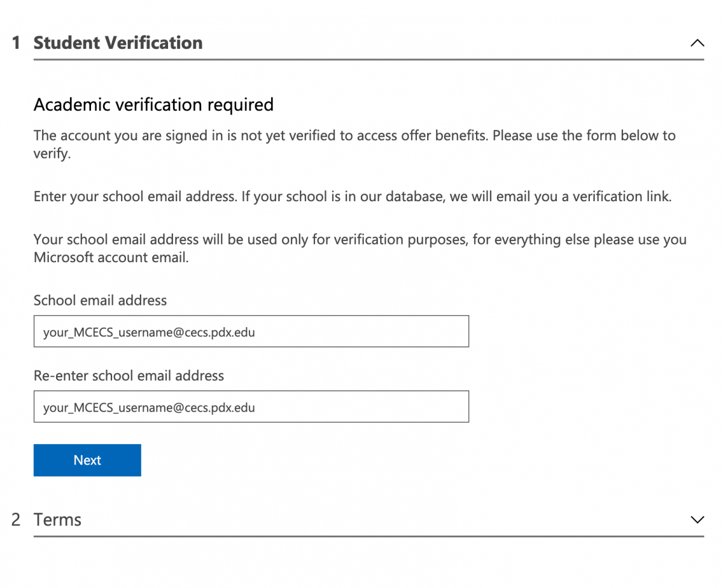Select the Student Verification section header
The image size is (723, 588).
coord(117,43)
